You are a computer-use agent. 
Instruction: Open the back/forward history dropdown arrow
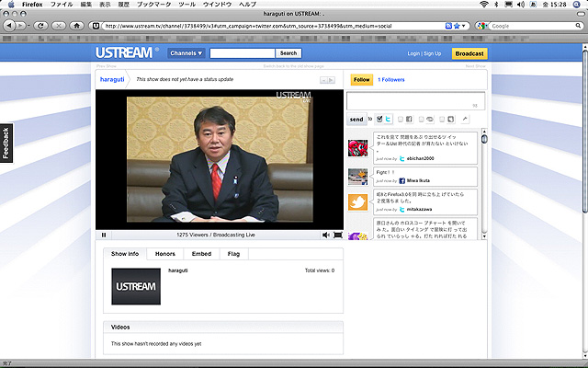28,26
